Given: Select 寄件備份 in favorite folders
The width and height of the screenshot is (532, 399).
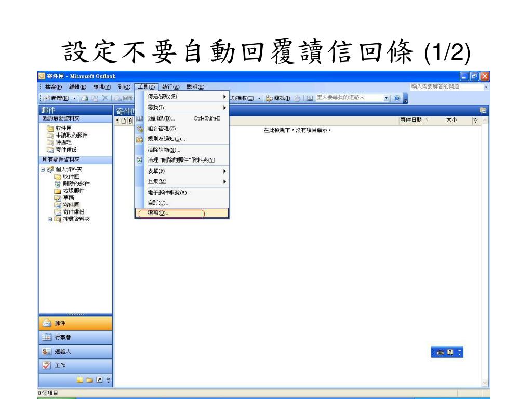Looking at the screenshot, I should point(62,149).
